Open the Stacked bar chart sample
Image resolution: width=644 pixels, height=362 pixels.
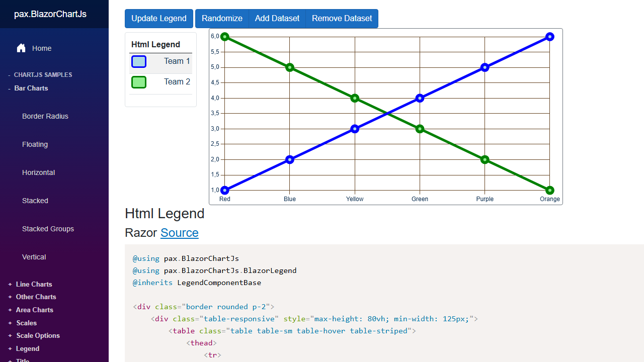[35, 201]
